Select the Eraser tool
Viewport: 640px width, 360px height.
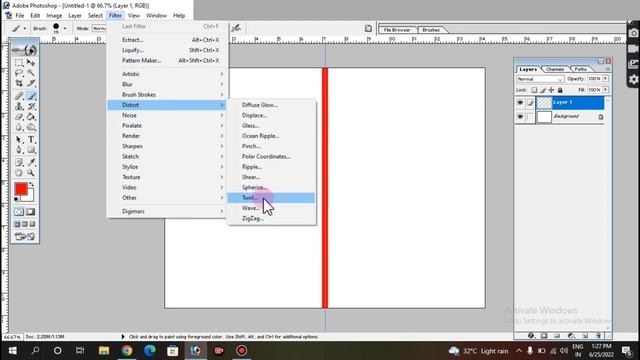click(19, 117)
